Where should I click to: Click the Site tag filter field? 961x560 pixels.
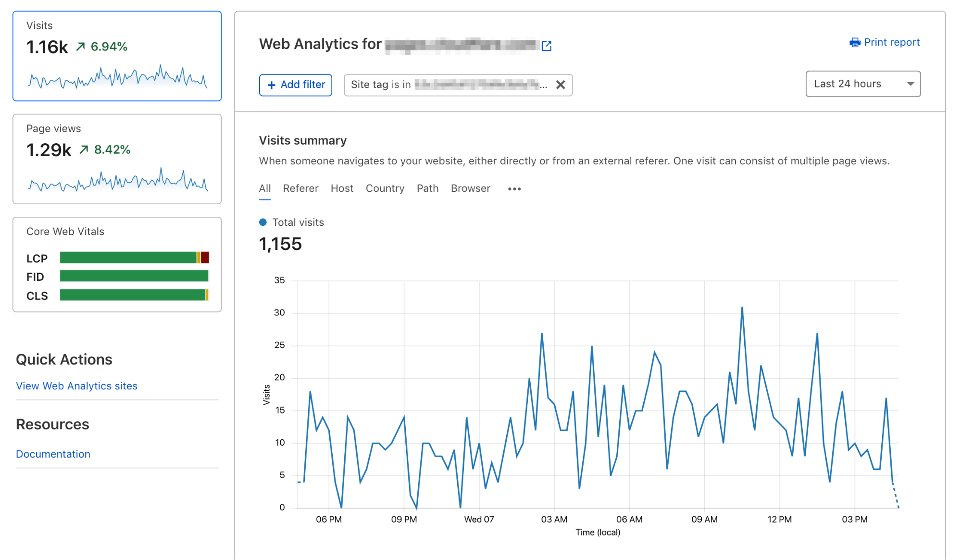pos(447,85)
